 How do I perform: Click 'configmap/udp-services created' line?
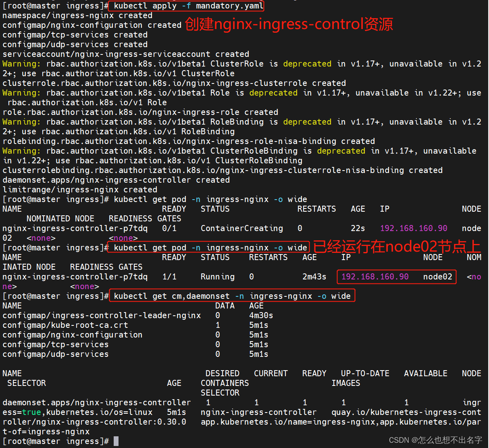(75, 44)
